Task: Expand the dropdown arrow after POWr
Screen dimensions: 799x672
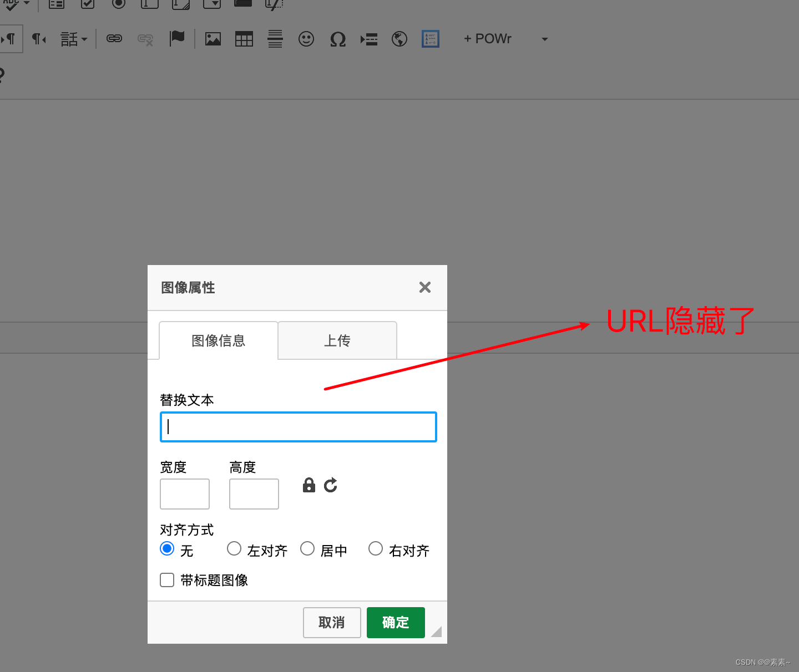Action: (x=545, y=39)
